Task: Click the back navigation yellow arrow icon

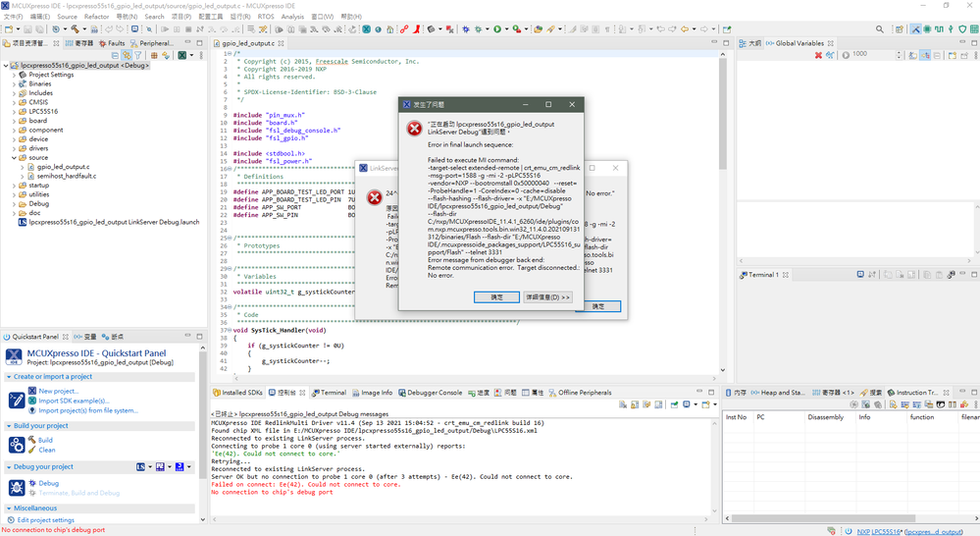Action: 685,29
